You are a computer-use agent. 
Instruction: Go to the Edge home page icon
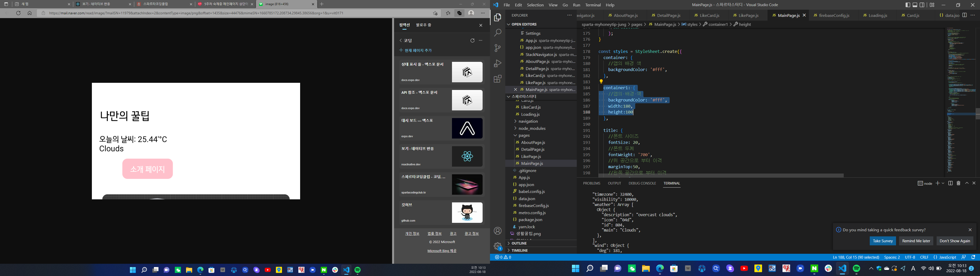tap(30, 13)
